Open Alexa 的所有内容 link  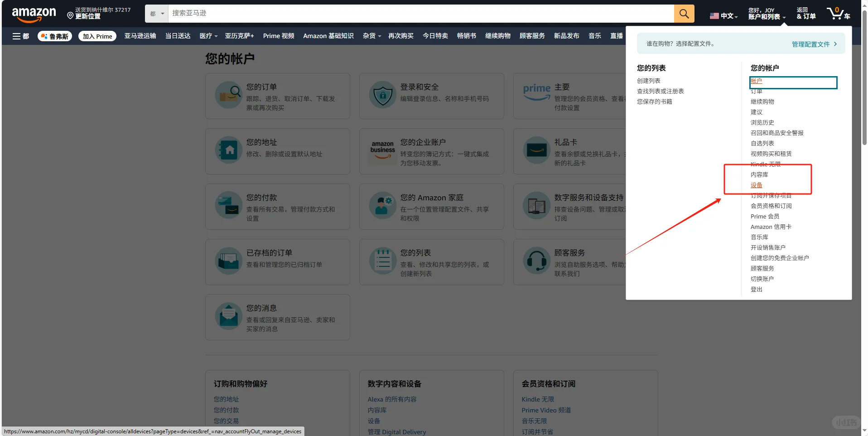pyautogui.click(x=392, y=399)
